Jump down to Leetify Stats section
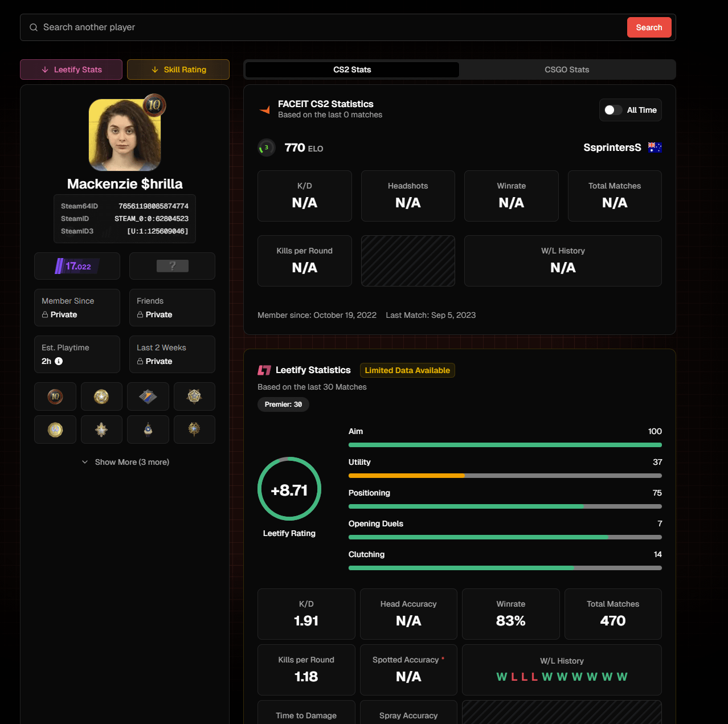 (x=71, y=69)
